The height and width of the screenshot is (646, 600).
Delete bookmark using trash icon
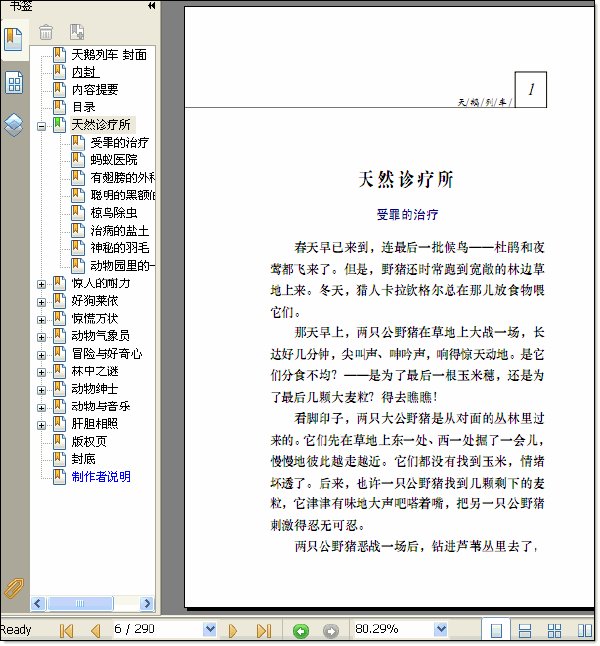pos(46,32)
